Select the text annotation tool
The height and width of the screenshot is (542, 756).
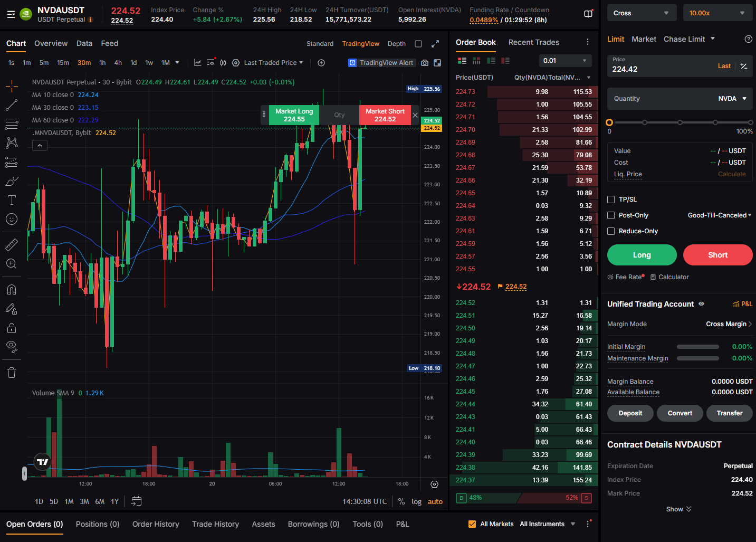tap(12, 200)
